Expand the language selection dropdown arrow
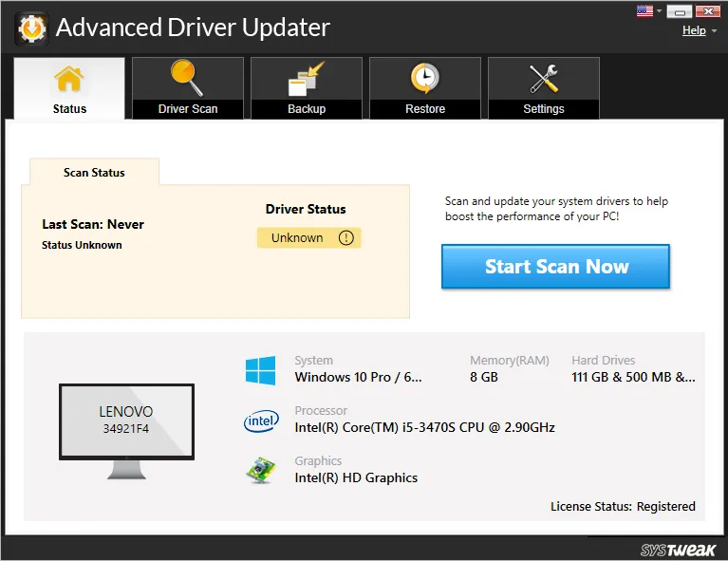Viewport: 728px width, 561px height. coord(660,11)
